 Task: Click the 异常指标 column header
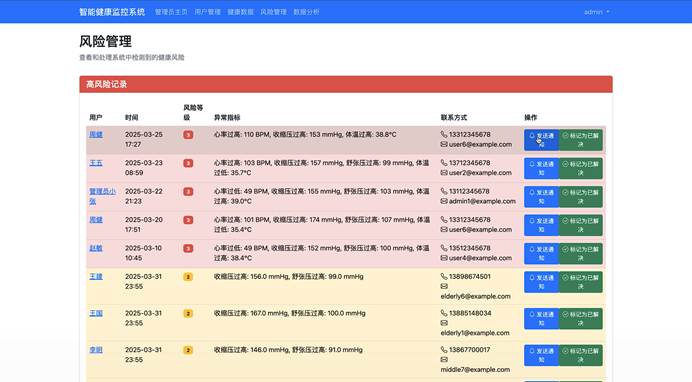[227, 118]
